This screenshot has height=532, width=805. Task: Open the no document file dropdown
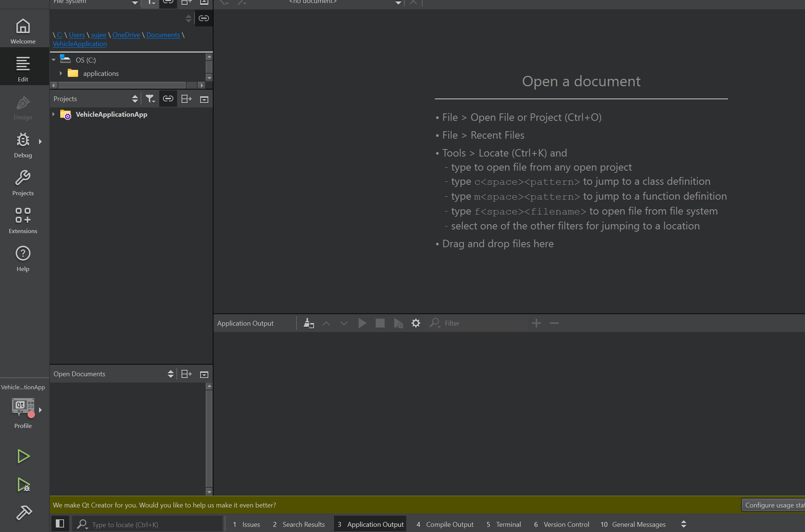click(398, 3)
